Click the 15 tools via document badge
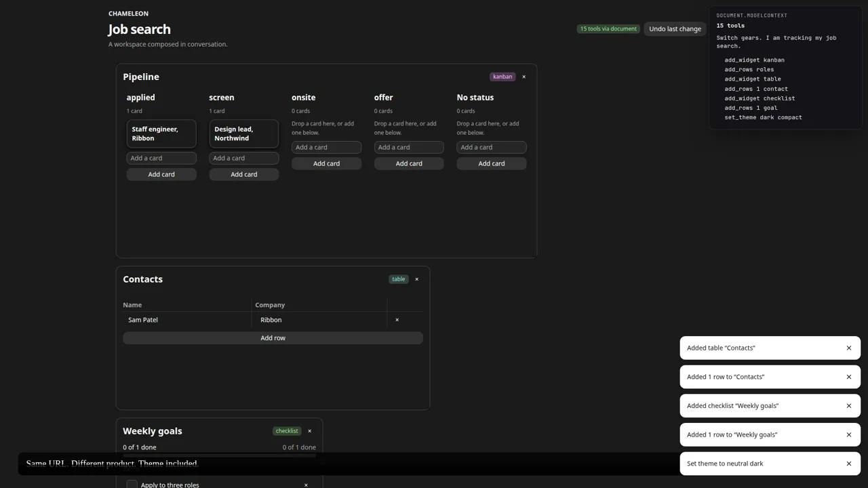 tap(608, 29)
